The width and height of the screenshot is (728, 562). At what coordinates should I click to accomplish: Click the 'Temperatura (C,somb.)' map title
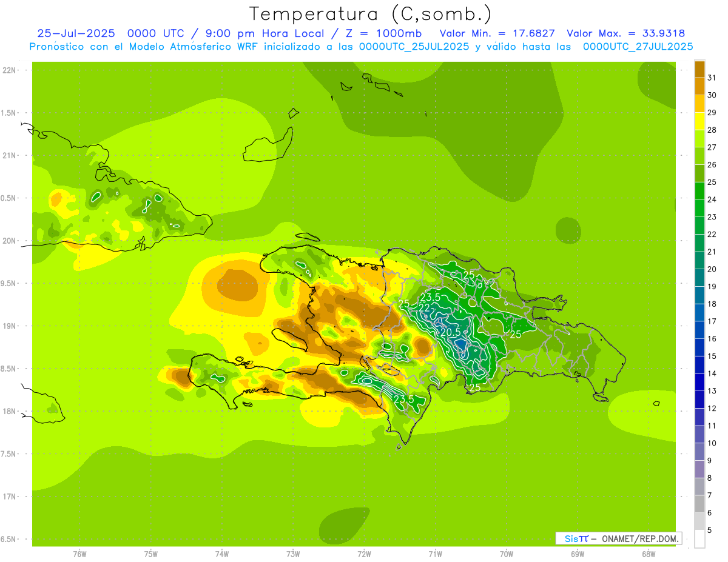pos(371,14)
